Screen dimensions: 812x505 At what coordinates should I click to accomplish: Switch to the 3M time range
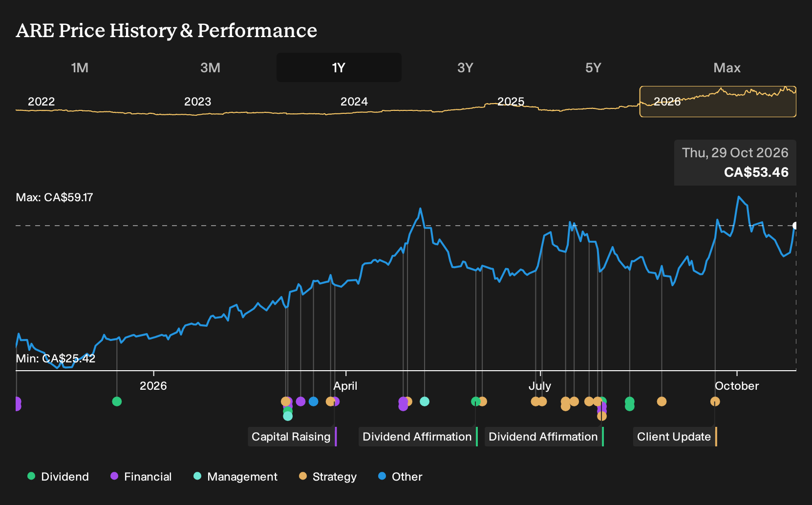pyautogui.click(x=210, y=67)
